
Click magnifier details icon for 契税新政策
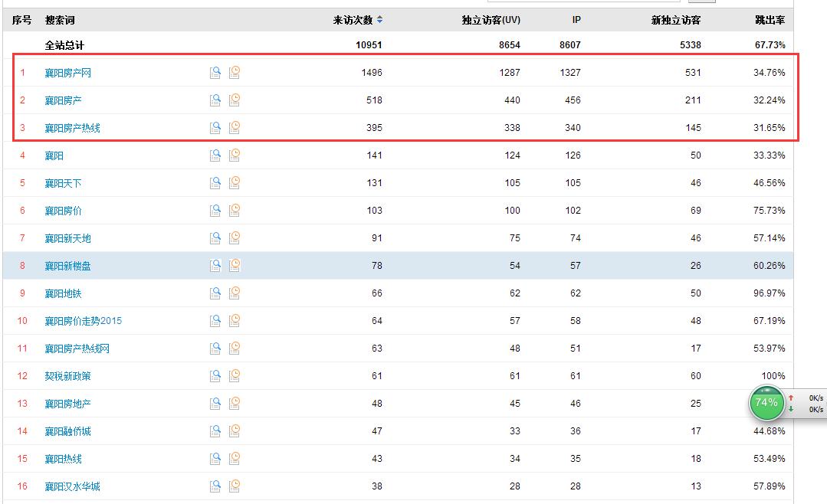[215, 375]
